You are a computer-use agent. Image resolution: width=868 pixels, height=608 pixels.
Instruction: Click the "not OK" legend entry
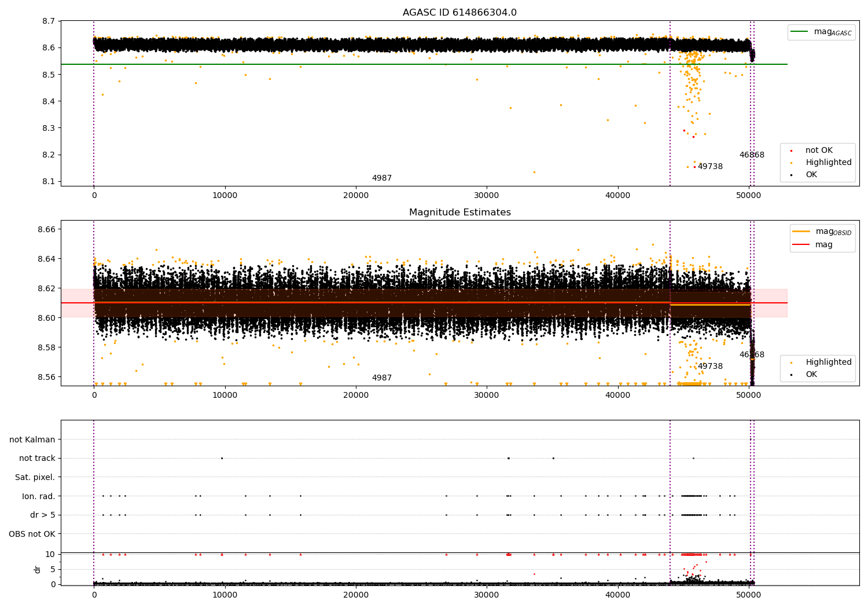pos(818,151)
